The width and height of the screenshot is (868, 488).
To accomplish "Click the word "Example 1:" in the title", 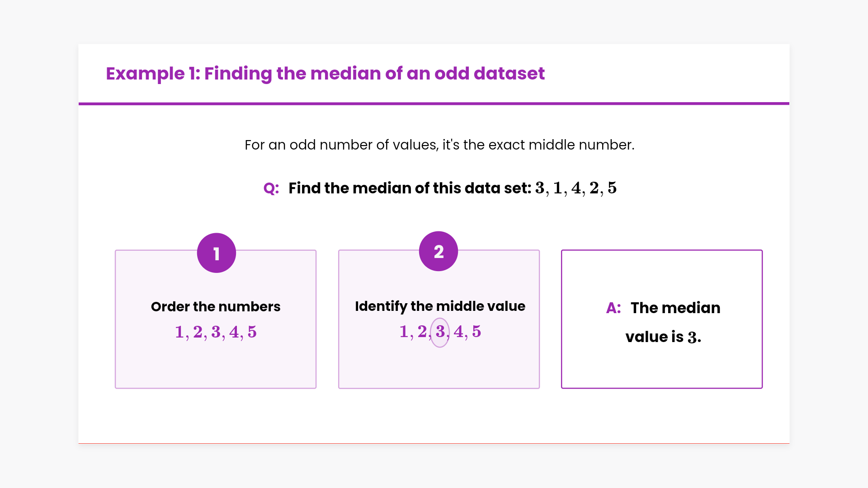I will 153,73.
